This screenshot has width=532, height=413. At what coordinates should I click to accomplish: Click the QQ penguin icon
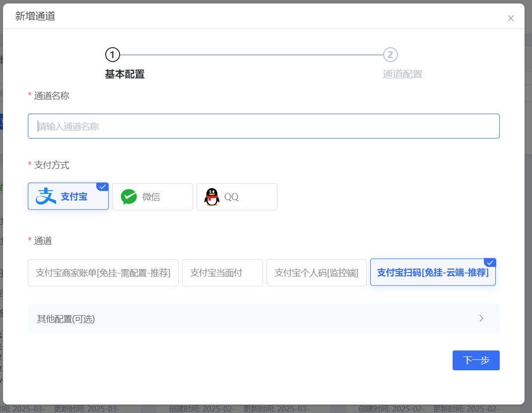212,197
